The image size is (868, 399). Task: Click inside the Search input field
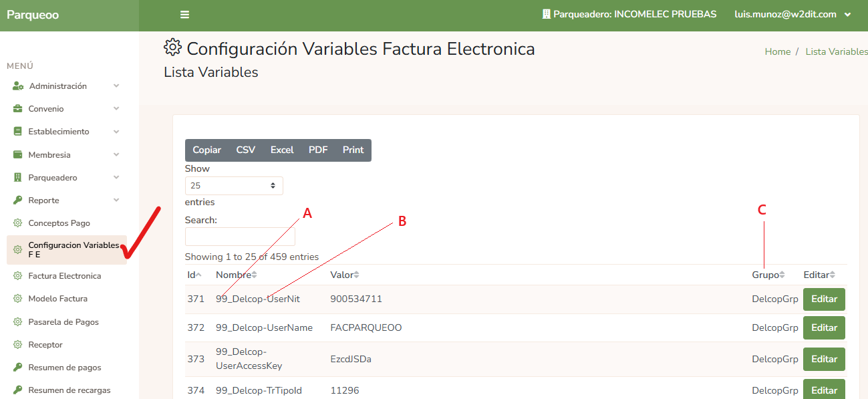click(239, 237)
